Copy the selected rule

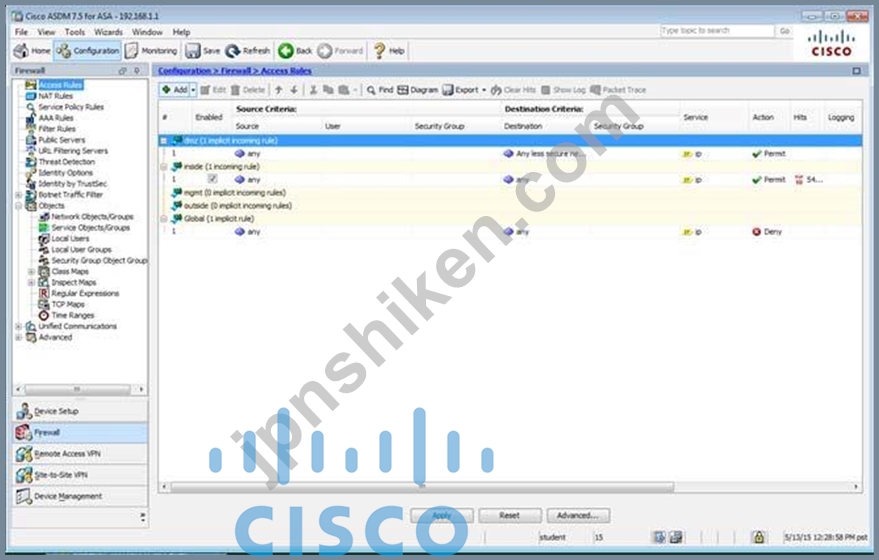coord(329,90)
